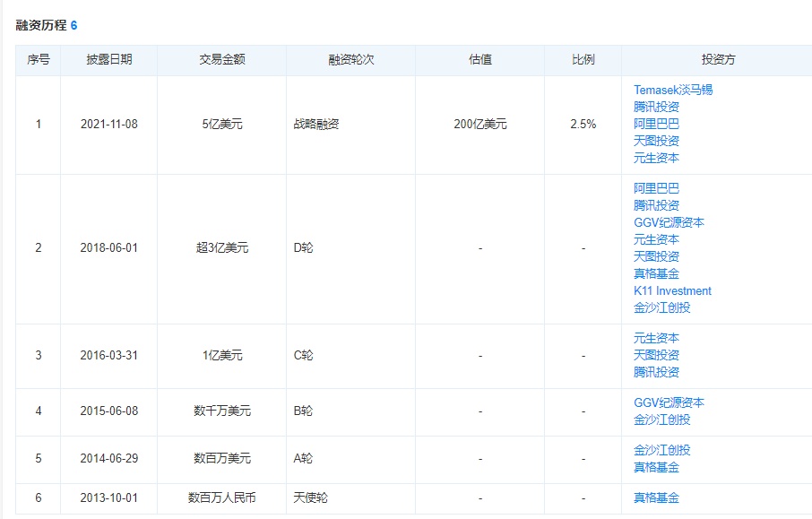
Task: Select the 交易金额 column header
Action: 221,60
